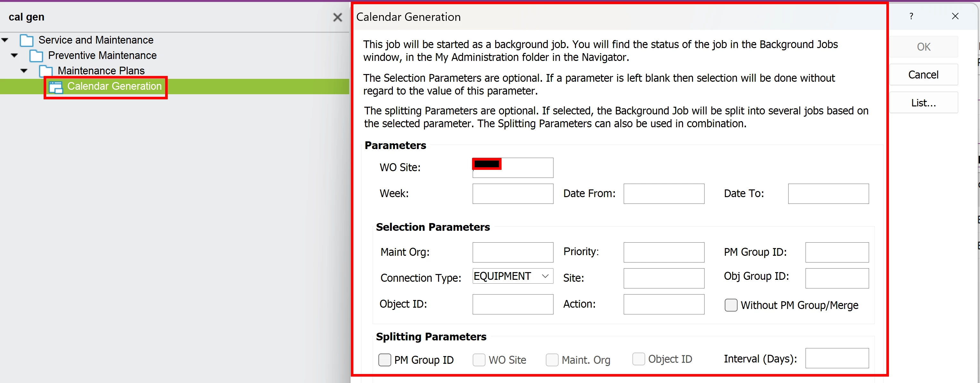Image resolution: width=980 pixels, height=383 pixels.
Task: Click the Date From field
Action: coord(664,194)
